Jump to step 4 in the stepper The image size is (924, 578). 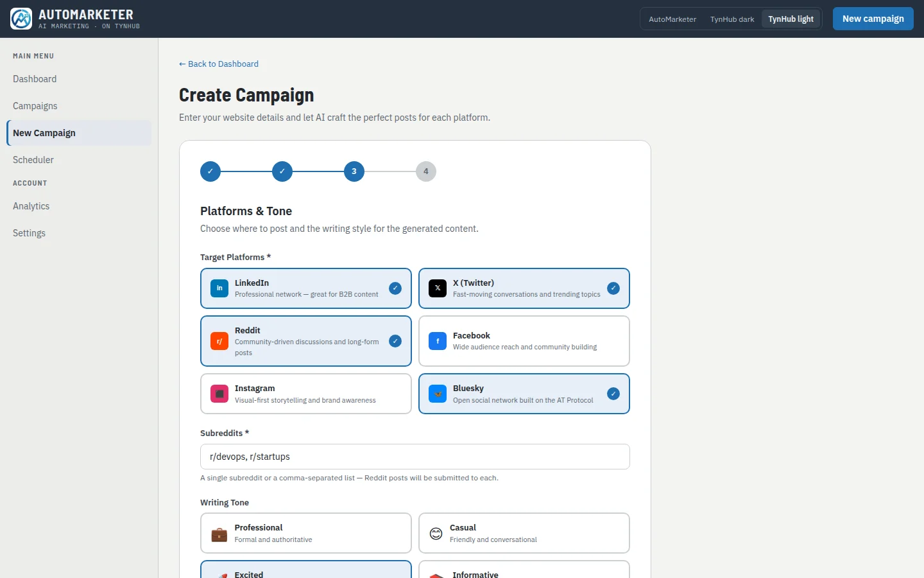coord(426,171)
